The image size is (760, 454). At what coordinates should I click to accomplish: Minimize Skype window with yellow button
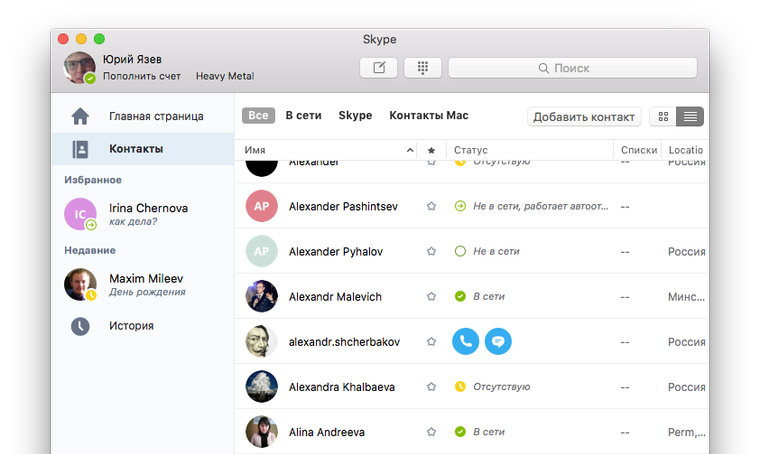(x=81, y=39)
